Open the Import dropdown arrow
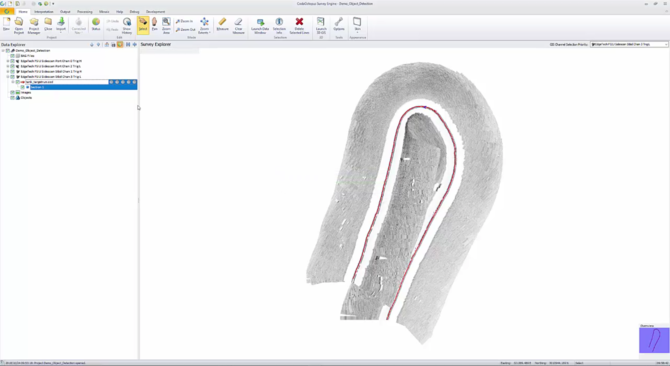670x366 pixels. pyautogui.click(x=61, y=32)
